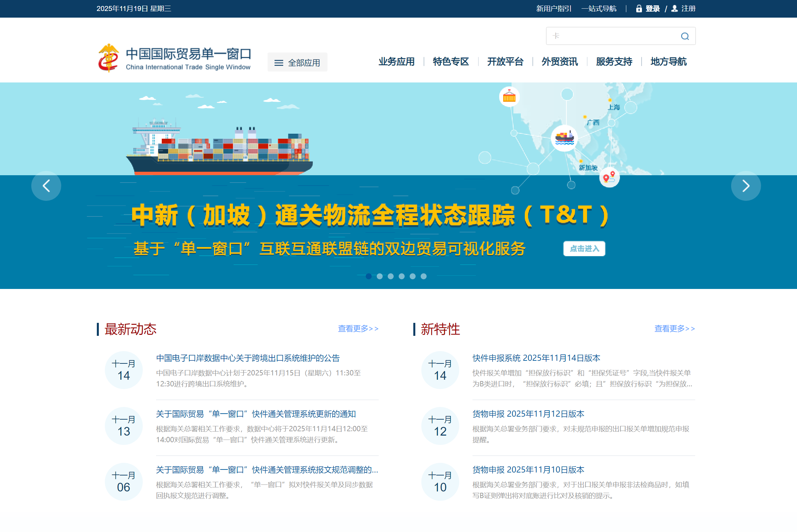Image resolution: width=797 pixels, height=532 pixels.
Task: Click the 点击进入 banner button
Action: pyautogui.click(x=584, y=249)
